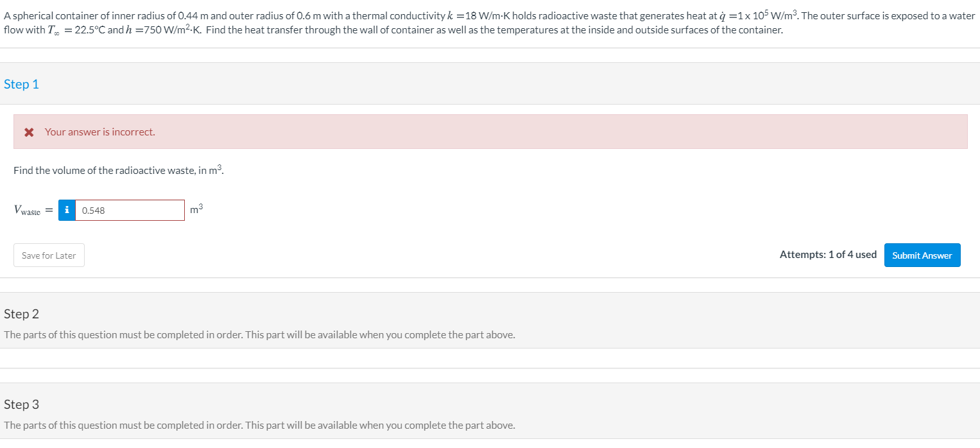Select the incorrect-answer indicator icon
The image size is (980, 448).
pos(28,131)
